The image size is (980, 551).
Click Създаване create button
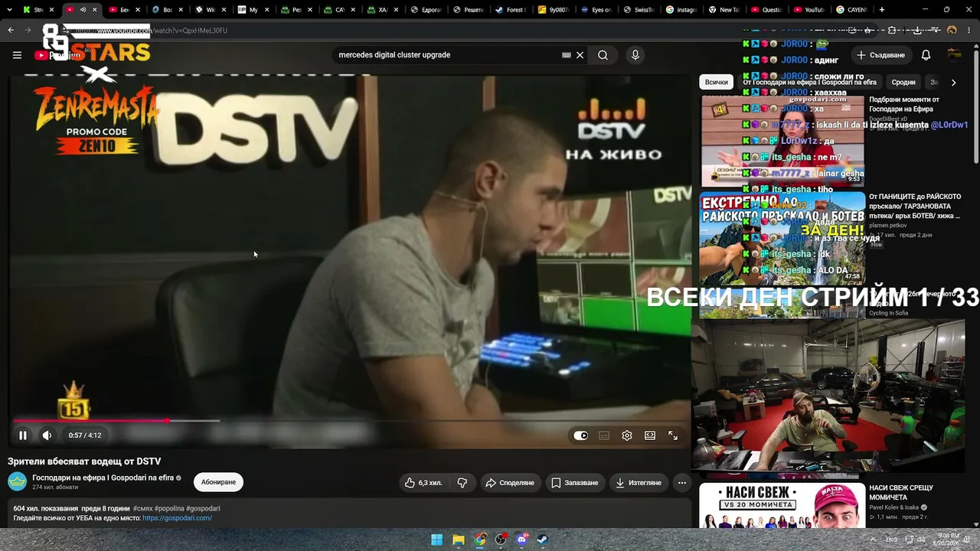pyautogui.click(x=881, y=55)
